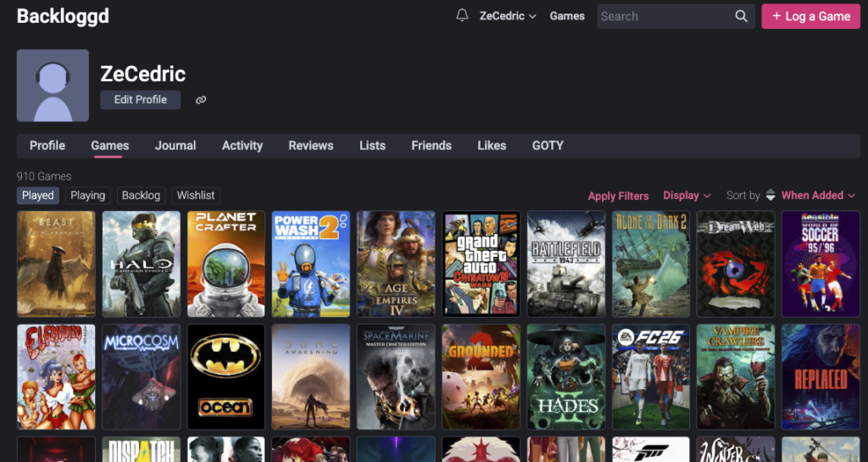Open the Grounded 2 game cover
This screenshot has height=462, width=868.
coord(481,376)
